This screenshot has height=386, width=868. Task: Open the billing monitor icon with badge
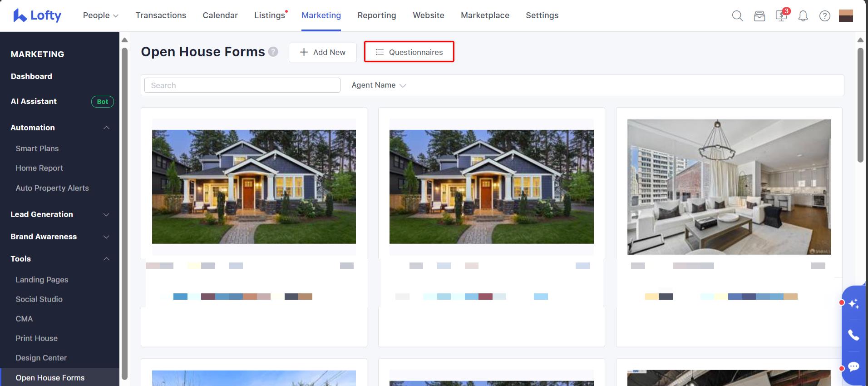(x=781, y=16)
